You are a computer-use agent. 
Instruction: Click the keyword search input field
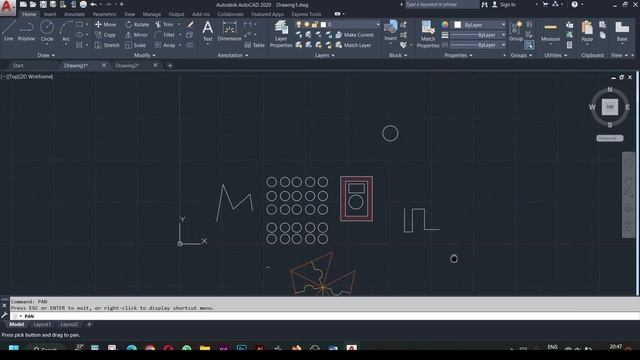tap(442, 4)
